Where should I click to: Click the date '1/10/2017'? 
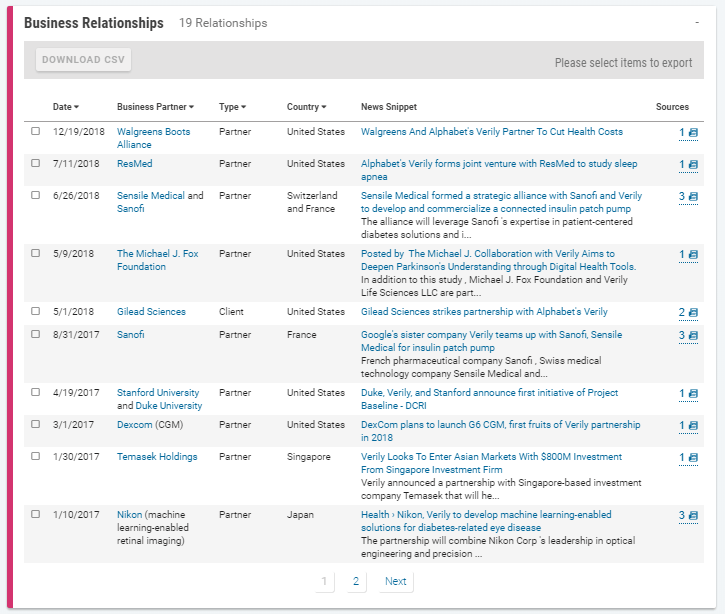(x=76, y=515)
